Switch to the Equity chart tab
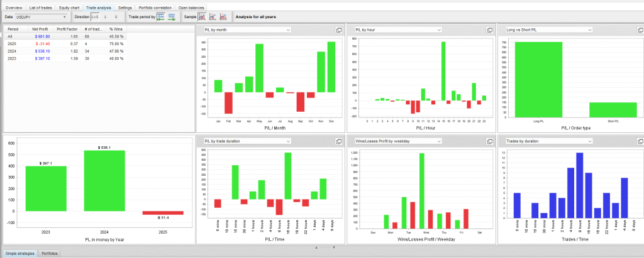 click(x=69, y=7)
